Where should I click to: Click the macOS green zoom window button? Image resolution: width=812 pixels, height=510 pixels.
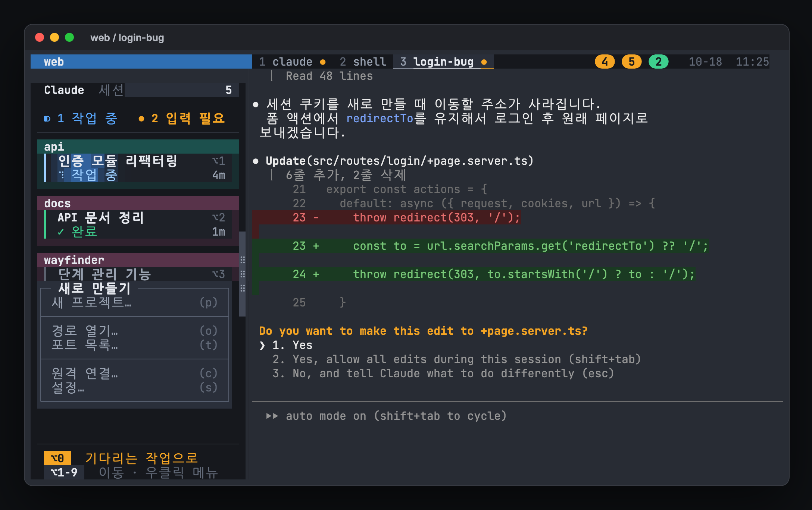[69, 37]
